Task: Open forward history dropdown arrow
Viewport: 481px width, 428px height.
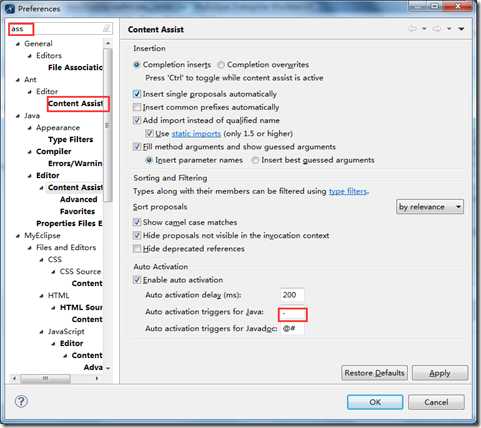Action: tap(449, 29)
